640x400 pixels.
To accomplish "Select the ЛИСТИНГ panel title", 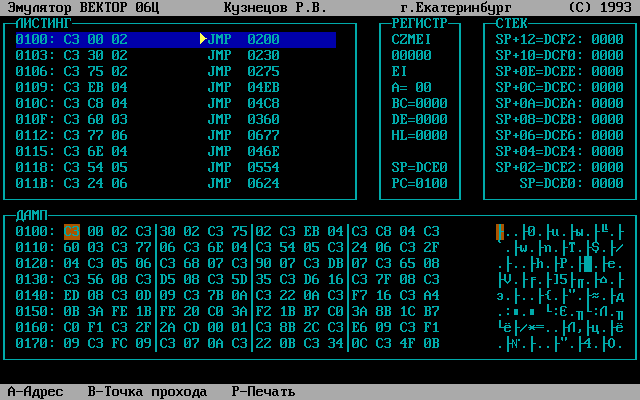I will point(45,21).
